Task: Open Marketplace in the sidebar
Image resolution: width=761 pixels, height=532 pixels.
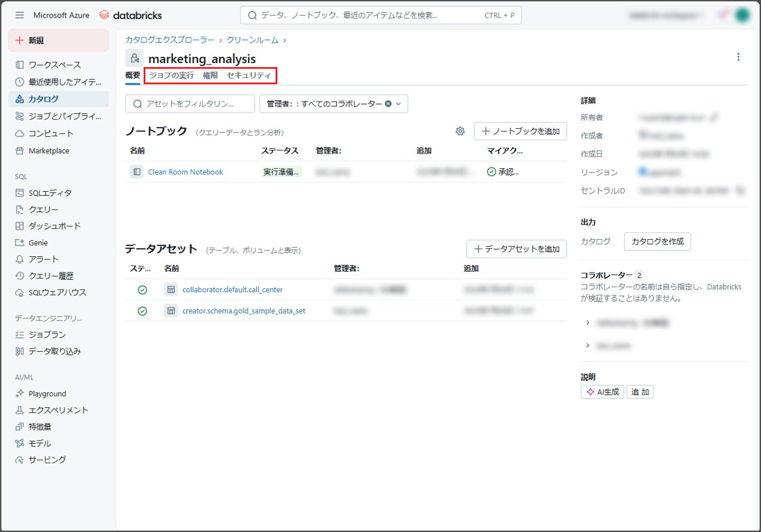Action: click(59, 150)
